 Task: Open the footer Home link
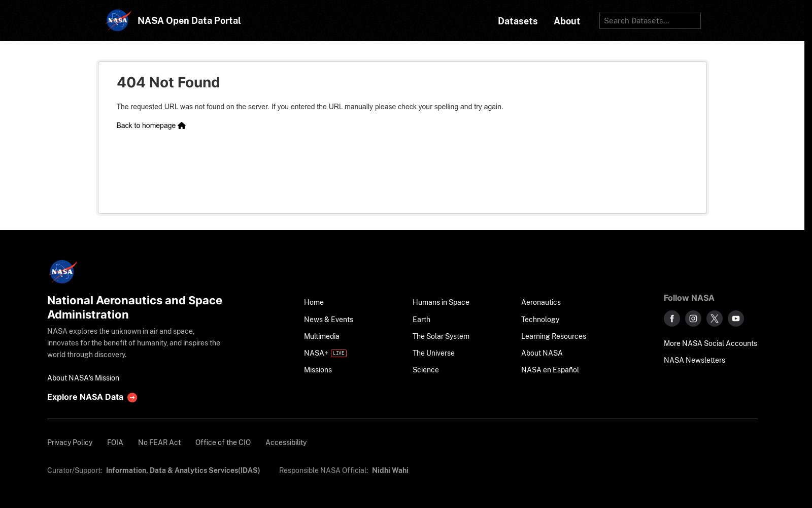(x=314, y=302)
